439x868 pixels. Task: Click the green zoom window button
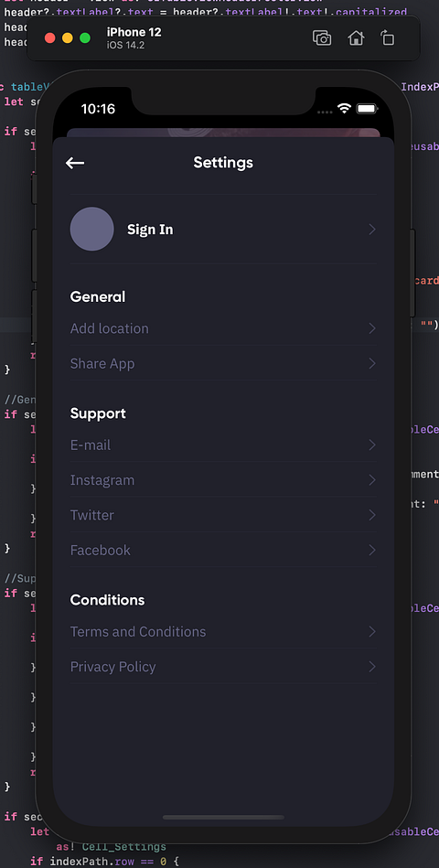point(85,38)
